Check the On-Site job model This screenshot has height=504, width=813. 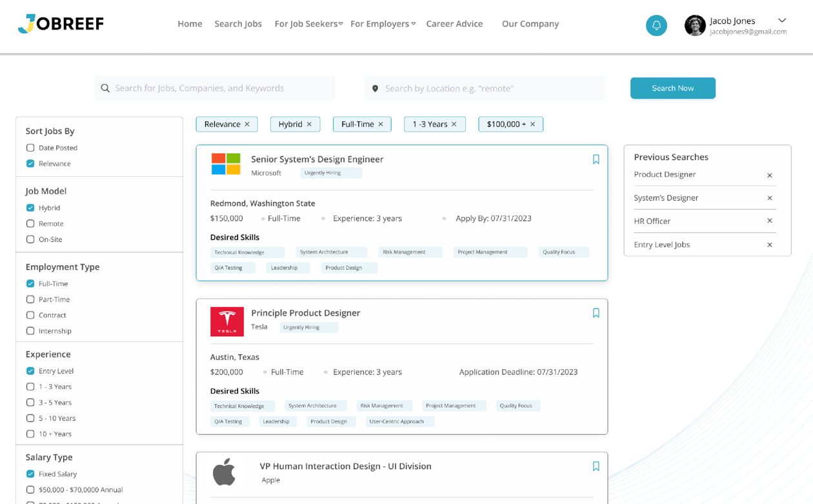[30, 239]
